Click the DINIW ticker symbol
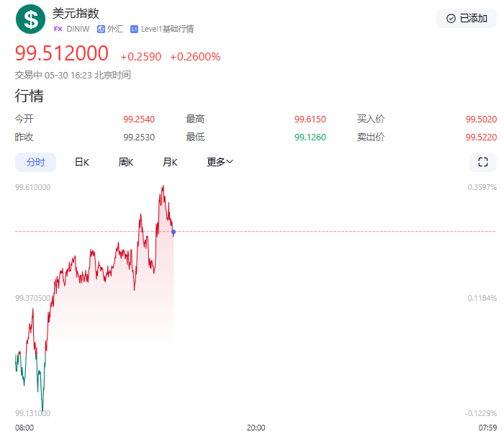 [x=78, y=30]
